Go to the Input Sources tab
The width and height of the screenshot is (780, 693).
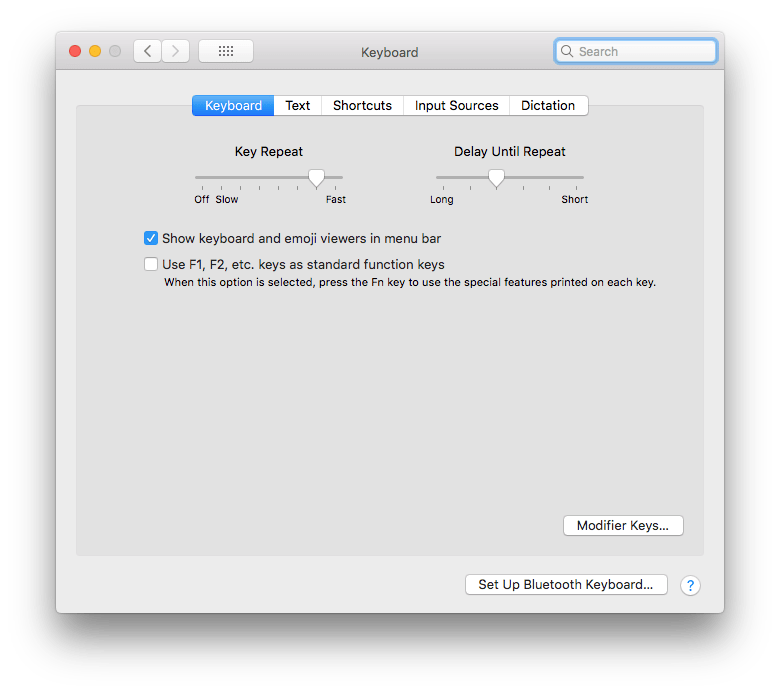[x=456, y=105]
